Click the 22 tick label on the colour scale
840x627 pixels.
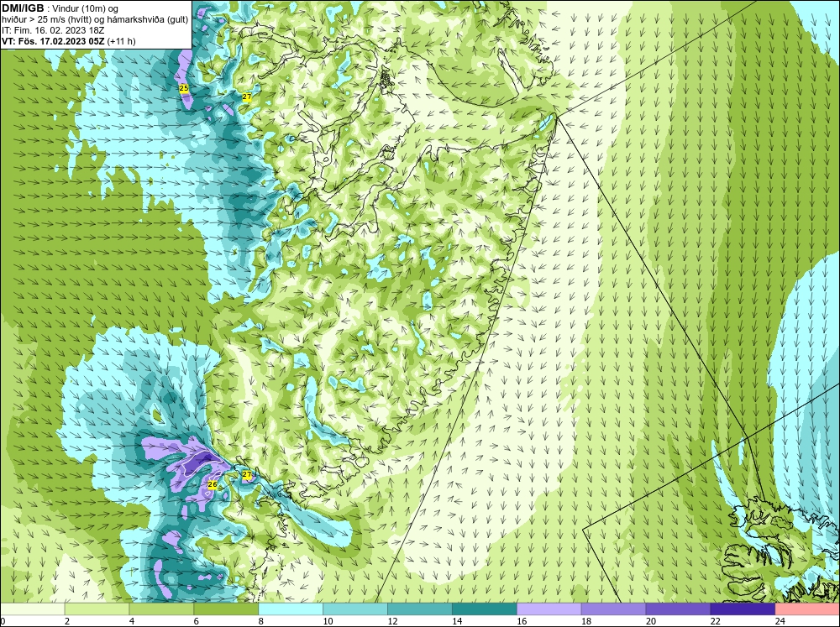[716, 621]
